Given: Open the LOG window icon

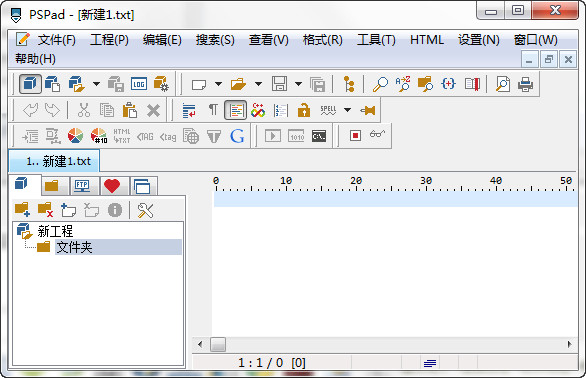Looking at the screenshot, I should pos(139,84).
